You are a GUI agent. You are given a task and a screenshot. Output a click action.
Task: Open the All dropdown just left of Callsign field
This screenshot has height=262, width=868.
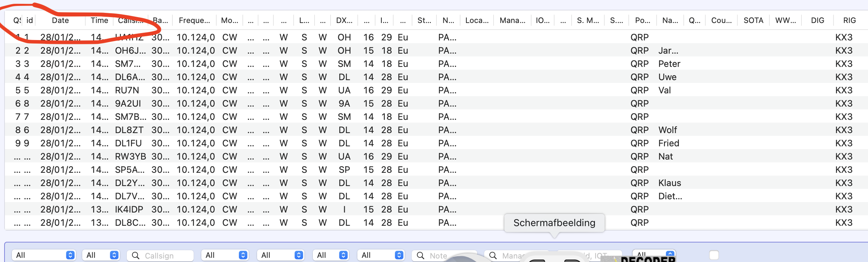coord(101,255)
